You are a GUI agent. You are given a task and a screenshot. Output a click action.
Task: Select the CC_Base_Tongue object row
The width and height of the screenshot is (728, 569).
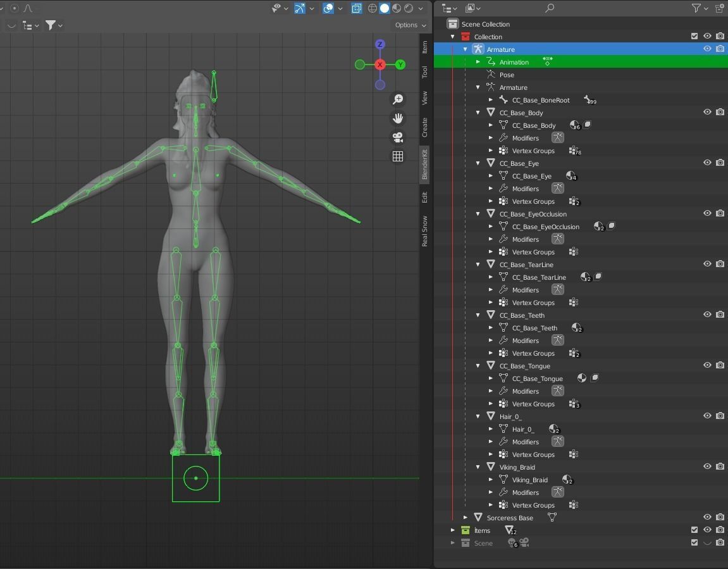tap(581, 366)
